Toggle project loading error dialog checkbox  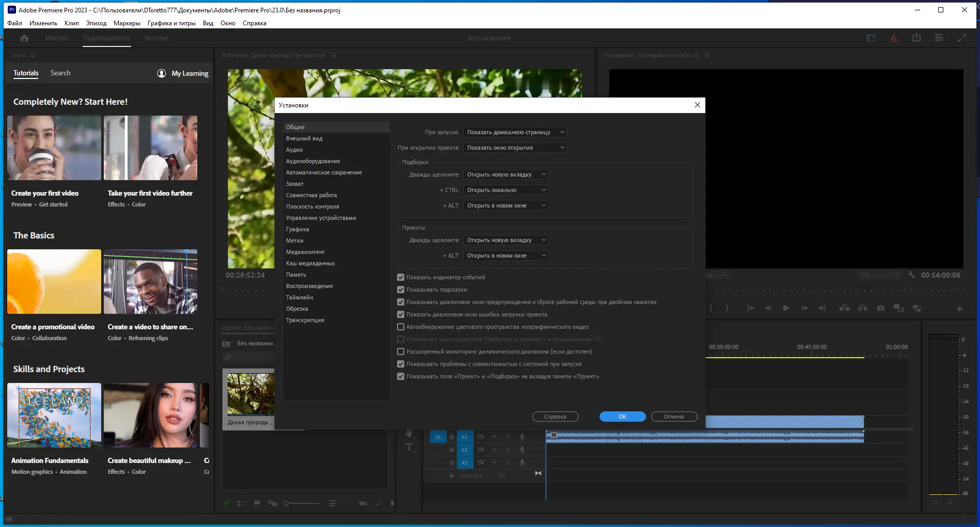401,314
